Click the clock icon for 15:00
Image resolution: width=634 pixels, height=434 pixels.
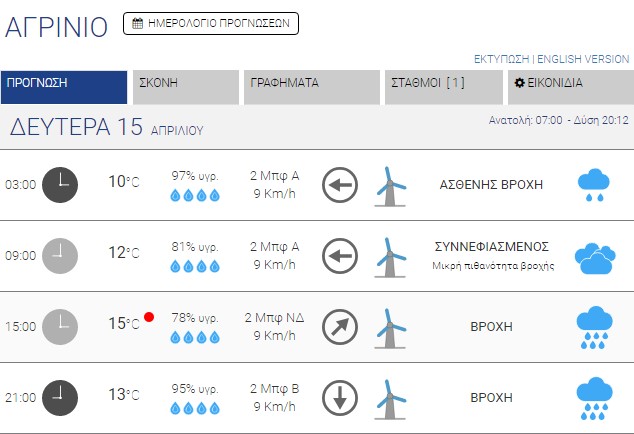tap(60, 326)
